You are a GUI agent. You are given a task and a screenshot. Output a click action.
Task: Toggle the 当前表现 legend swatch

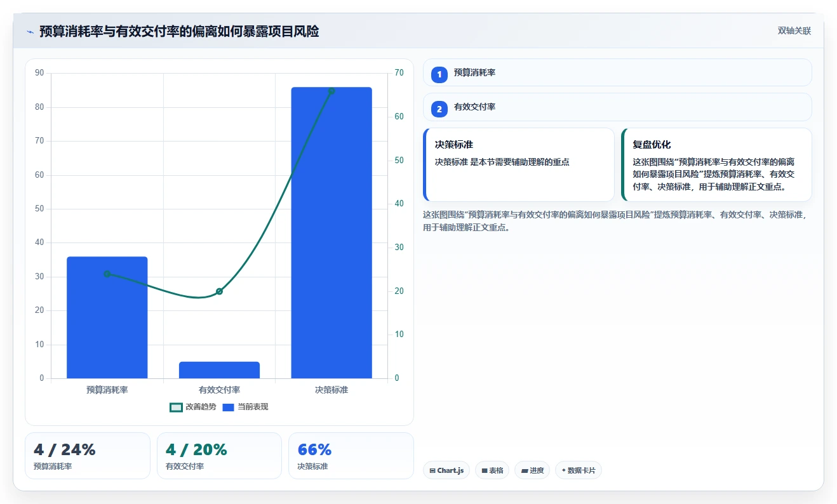pyautogui.click(x=228, y=407)
